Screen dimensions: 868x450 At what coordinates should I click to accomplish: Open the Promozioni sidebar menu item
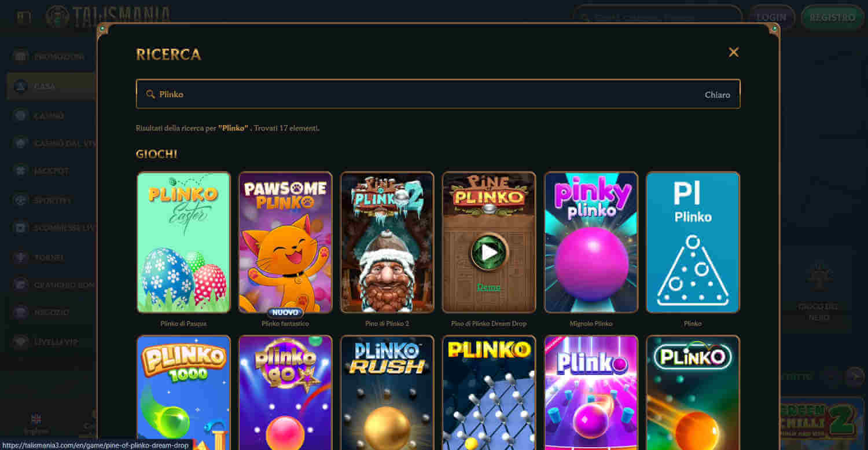[x=51, y=56]
